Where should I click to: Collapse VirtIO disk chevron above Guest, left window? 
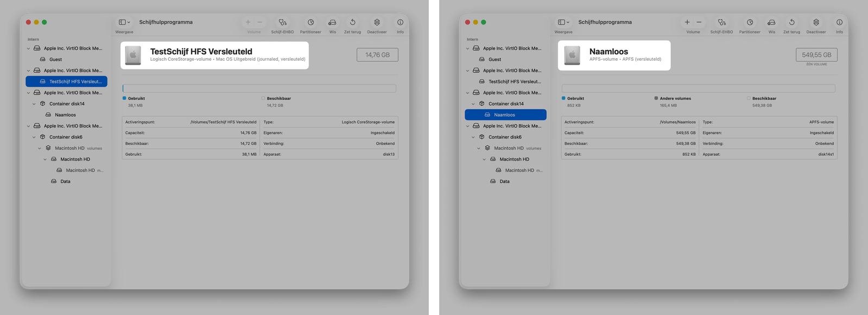click(29, 48)
